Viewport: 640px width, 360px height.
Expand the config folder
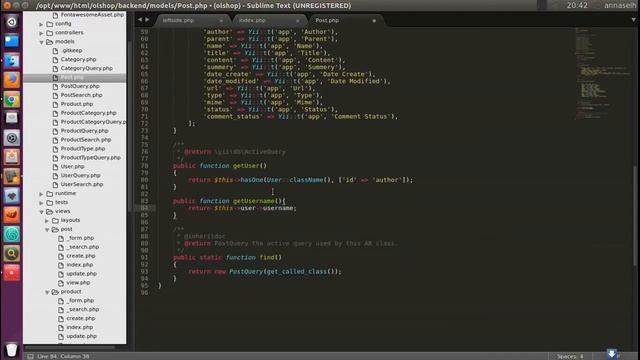[x=41, y=24]
